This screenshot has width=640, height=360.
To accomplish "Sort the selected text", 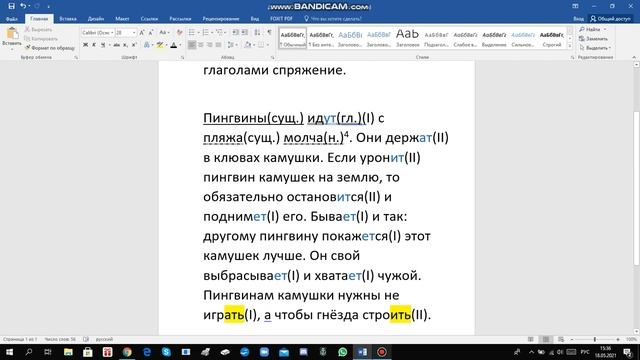I will (x=257, y=33).
